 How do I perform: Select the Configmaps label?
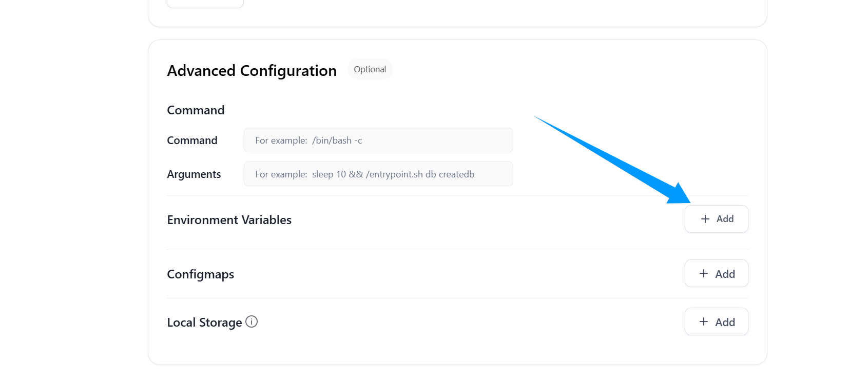point(200,274)
